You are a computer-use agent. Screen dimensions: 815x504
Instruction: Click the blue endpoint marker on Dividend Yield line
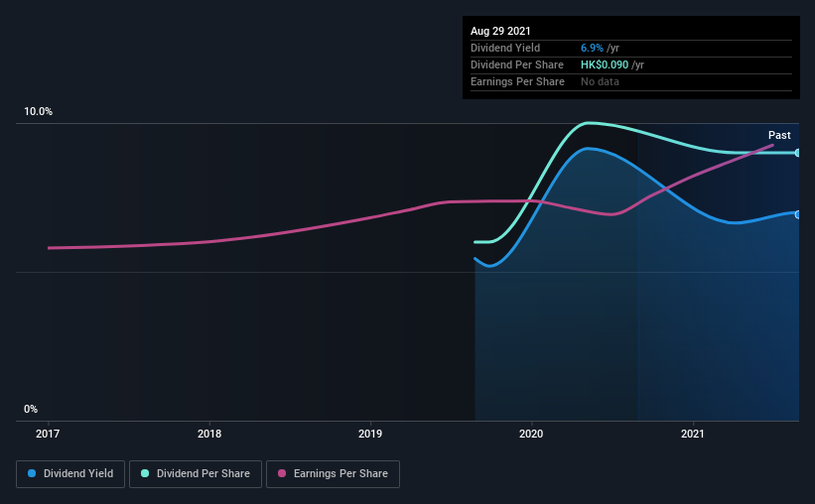click(797, 214)
